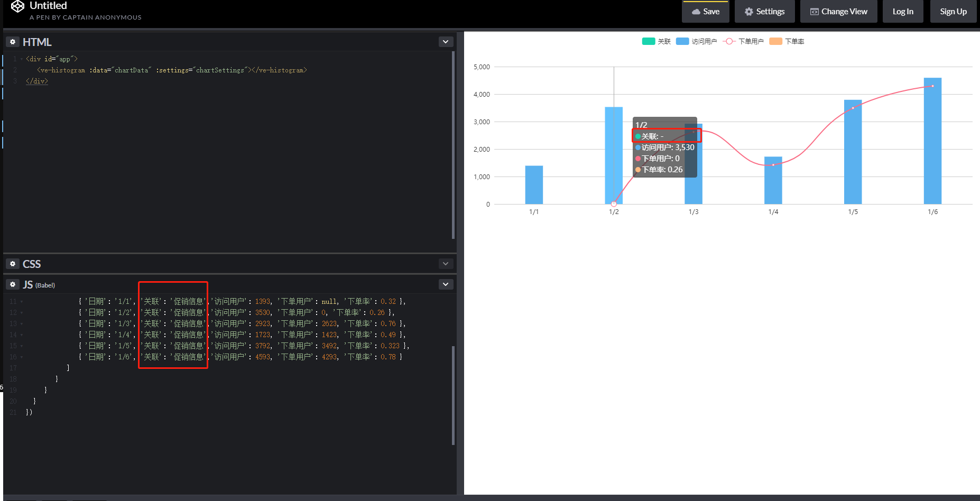
Task: Collapse the CSS editor with its chevron
Action: 446,263
